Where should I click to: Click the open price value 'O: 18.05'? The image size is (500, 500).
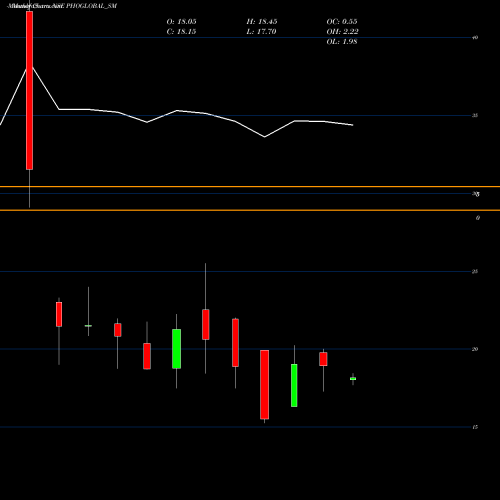tap(181, 22)
